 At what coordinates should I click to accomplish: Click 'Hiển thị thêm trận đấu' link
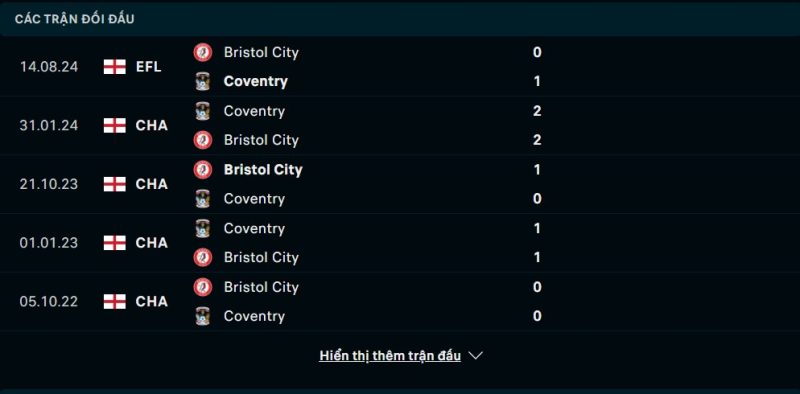point(390,356)
